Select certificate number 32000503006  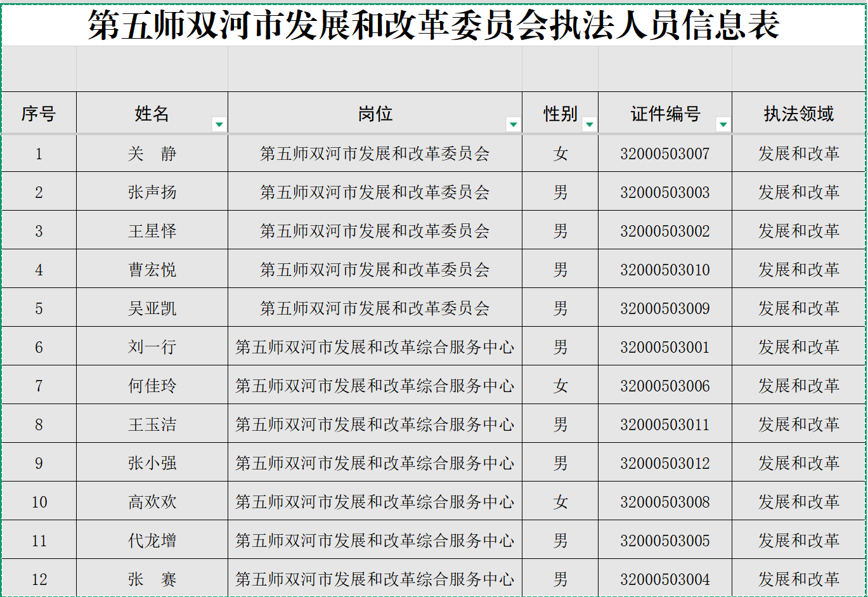click(665, 386)
